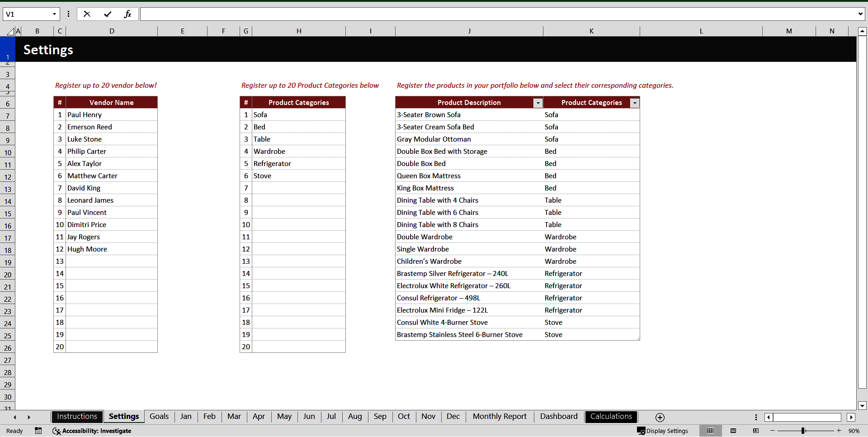Click the Page Break Preview icon
868x437 pixels.
click(x=756, y=431)
